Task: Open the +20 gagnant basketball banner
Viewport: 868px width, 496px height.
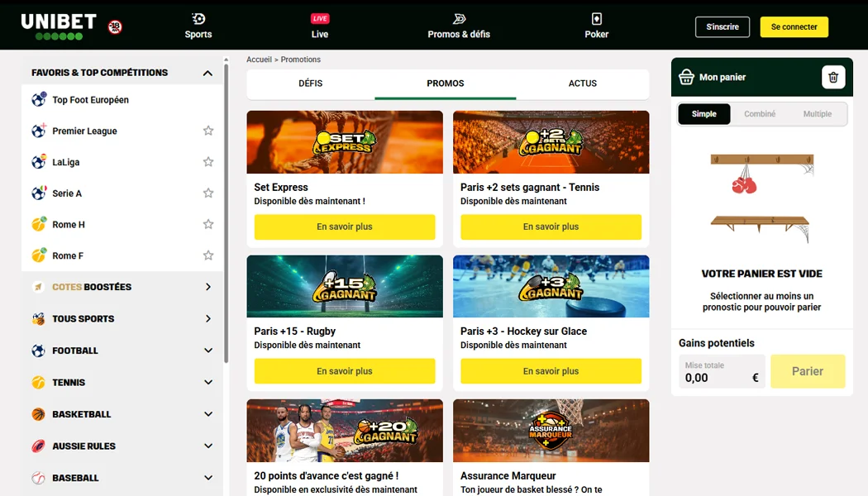Action: (345, 431)
